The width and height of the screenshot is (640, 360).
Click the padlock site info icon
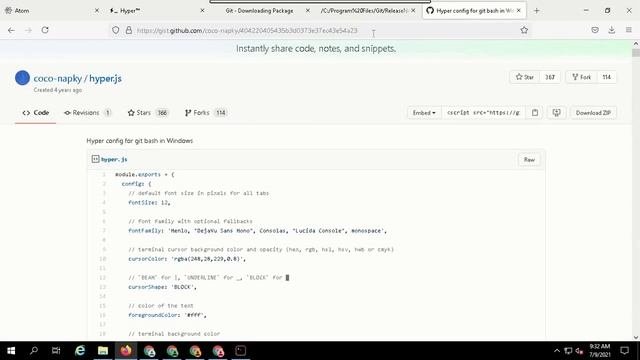(129, 30)
